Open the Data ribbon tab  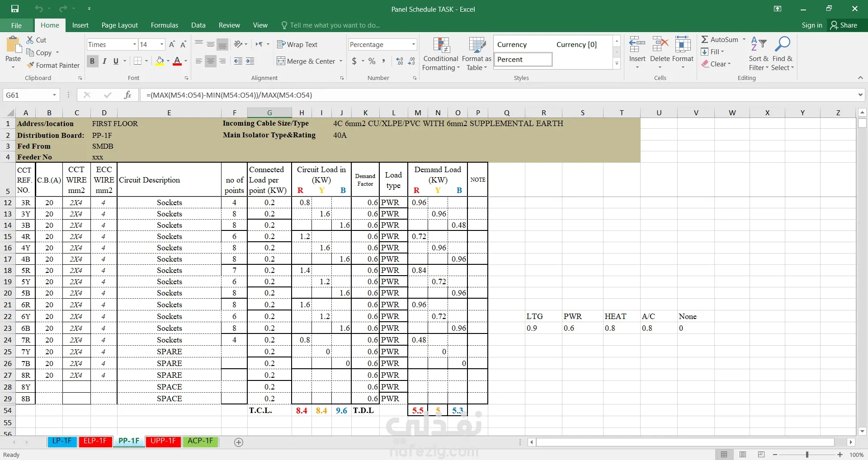point(198,25)
